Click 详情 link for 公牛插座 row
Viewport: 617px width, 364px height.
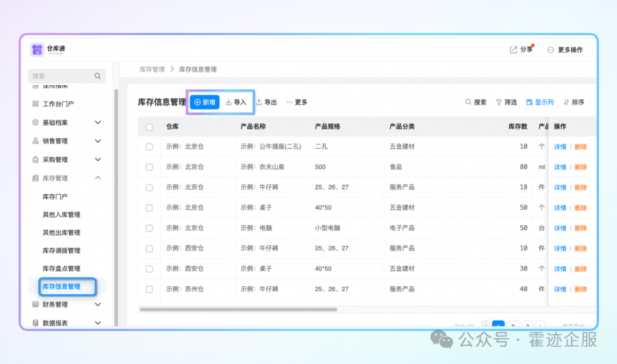pos(560,147)
